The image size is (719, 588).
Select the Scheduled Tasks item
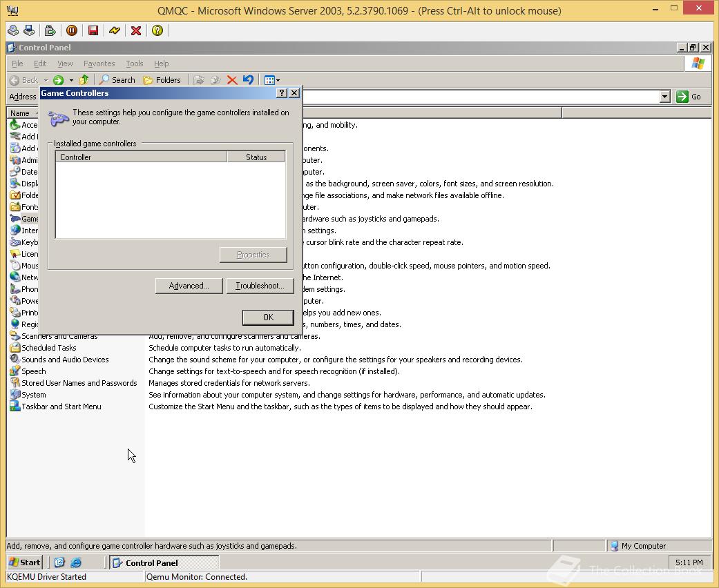[x=43, y=348]
